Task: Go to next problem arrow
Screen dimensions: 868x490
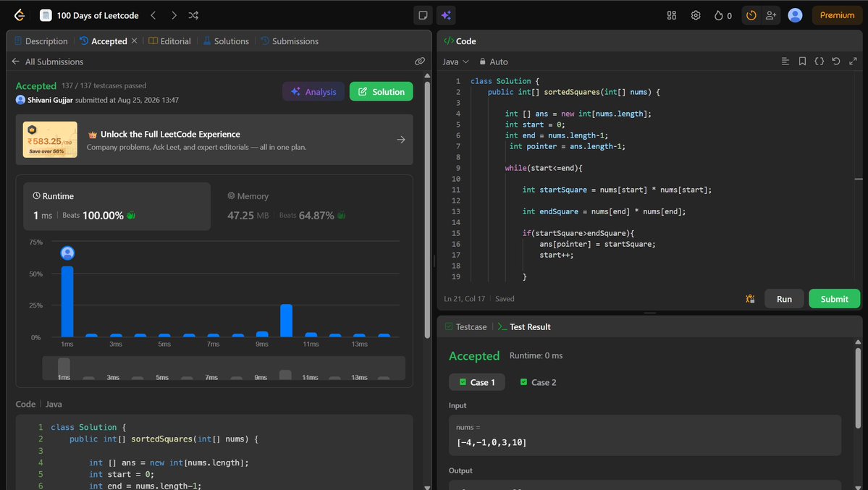Action: 174,15
